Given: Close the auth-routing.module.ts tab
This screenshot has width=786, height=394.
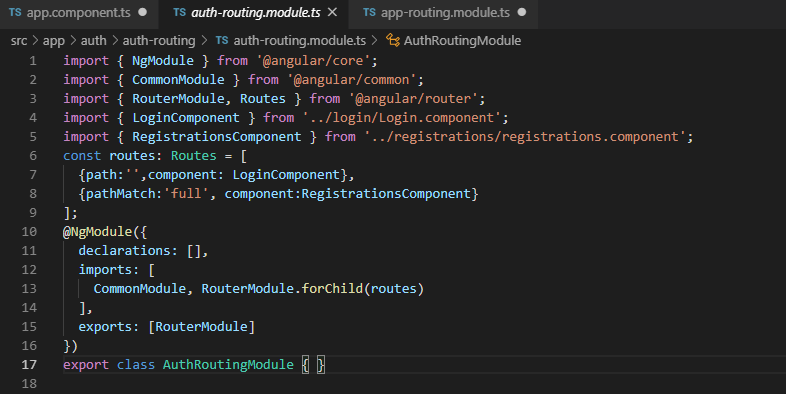Looking at the screenshot, I should (x=332, y=13).
